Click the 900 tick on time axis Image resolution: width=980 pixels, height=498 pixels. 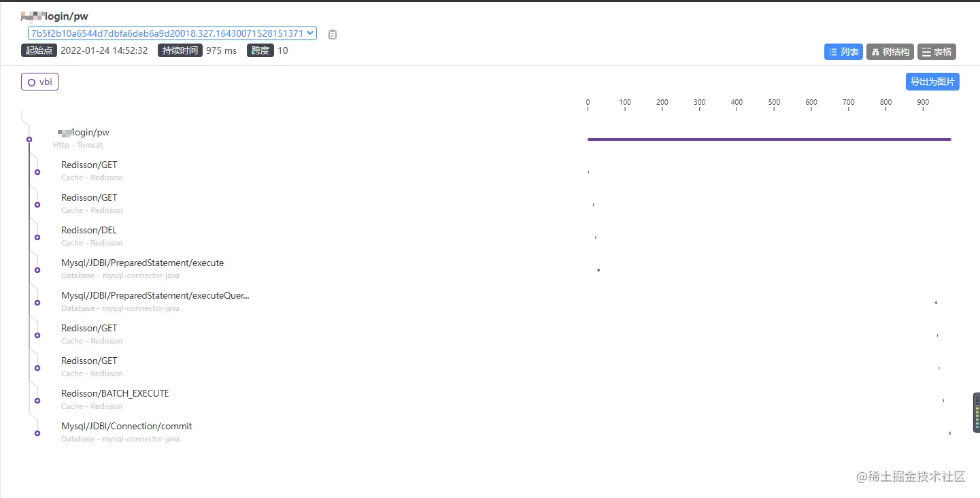point(923,103)
